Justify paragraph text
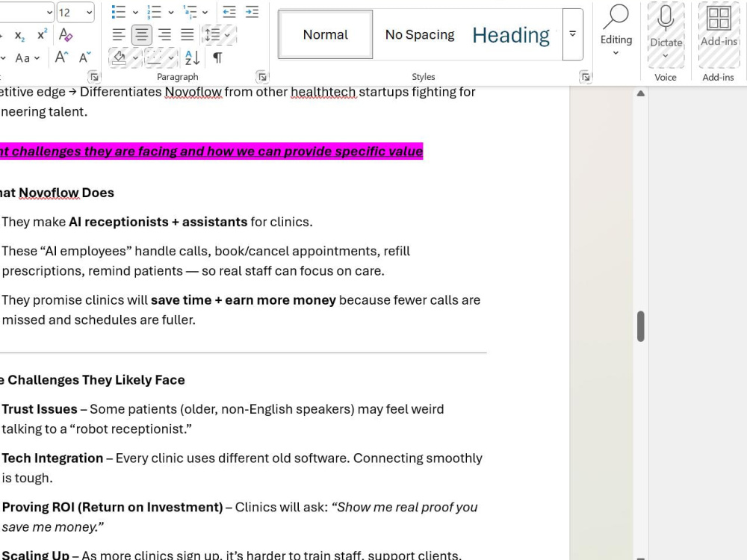This screenshot has width=747, height=560. pos(187,35)
